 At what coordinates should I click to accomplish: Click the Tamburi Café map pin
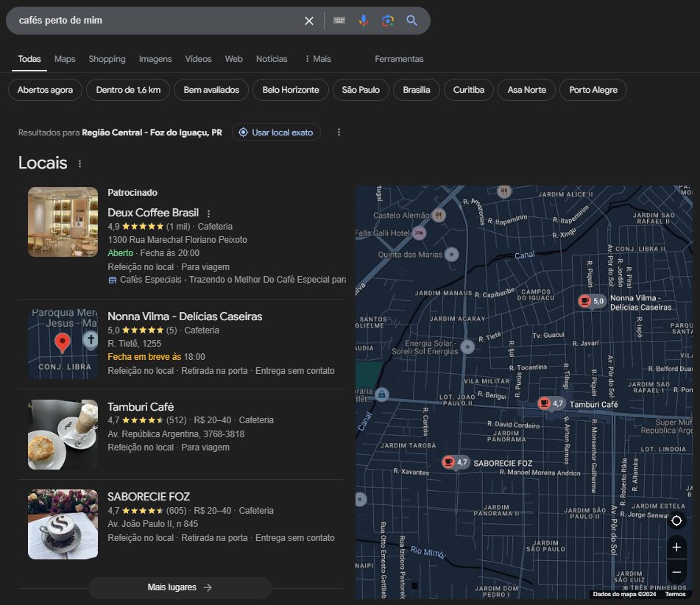pos(551,403)
